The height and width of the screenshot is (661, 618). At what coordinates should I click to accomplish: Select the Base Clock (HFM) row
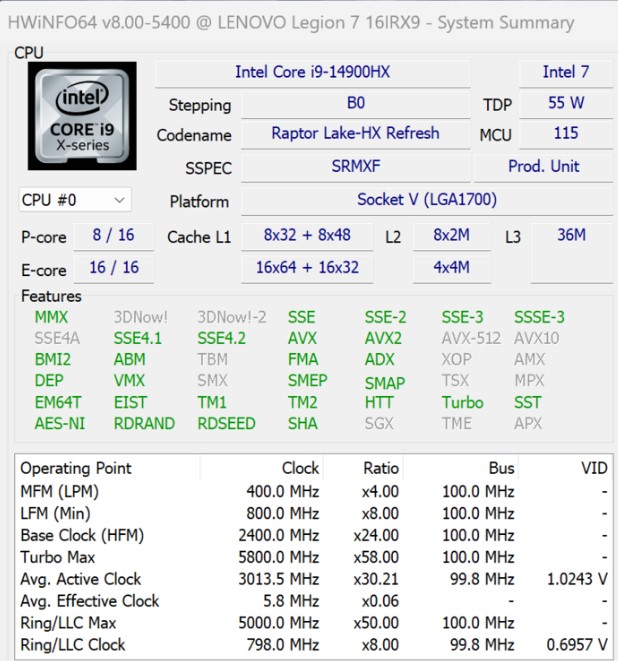point(314,535)
